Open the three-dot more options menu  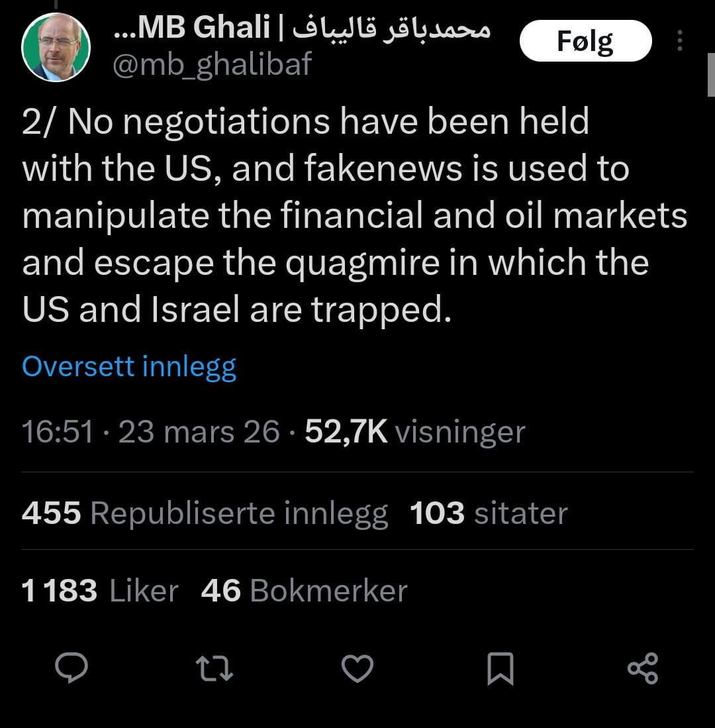(679, 41)
